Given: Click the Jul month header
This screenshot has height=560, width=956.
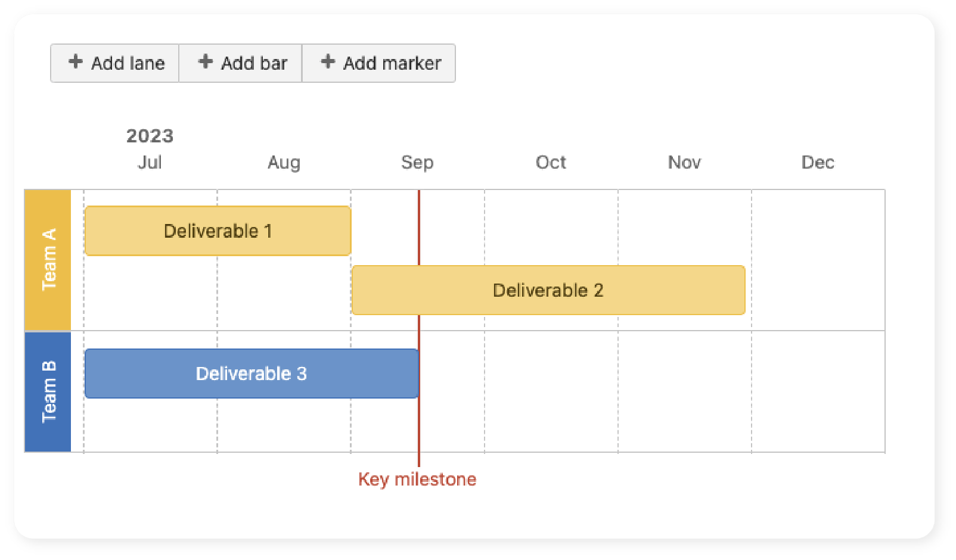Looking at the screenshot, I should (150, 162).
